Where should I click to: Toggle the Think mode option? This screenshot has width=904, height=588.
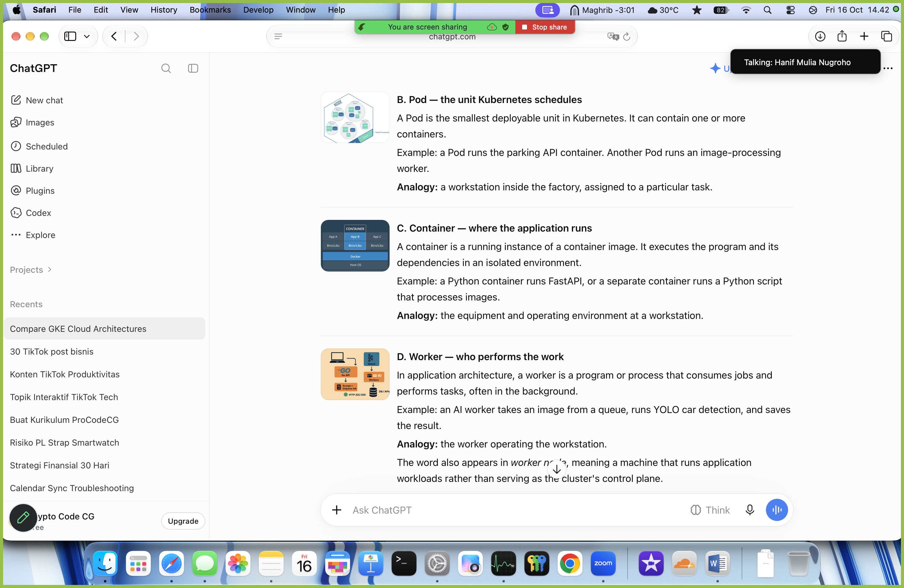(x=710, y=510)
